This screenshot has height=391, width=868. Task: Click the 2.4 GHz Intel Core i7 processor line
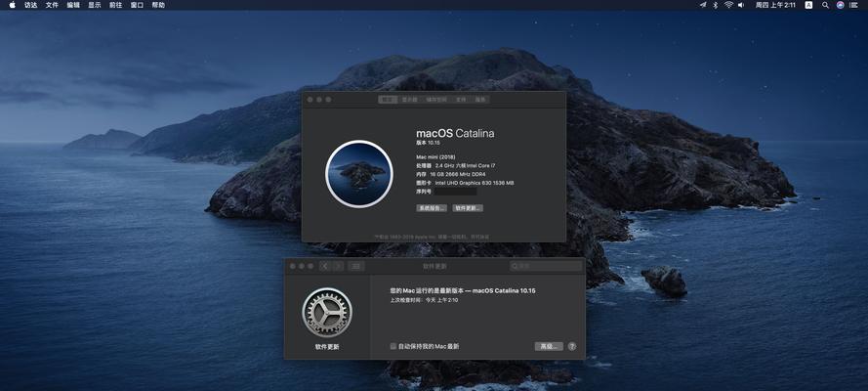pos(456,165)
